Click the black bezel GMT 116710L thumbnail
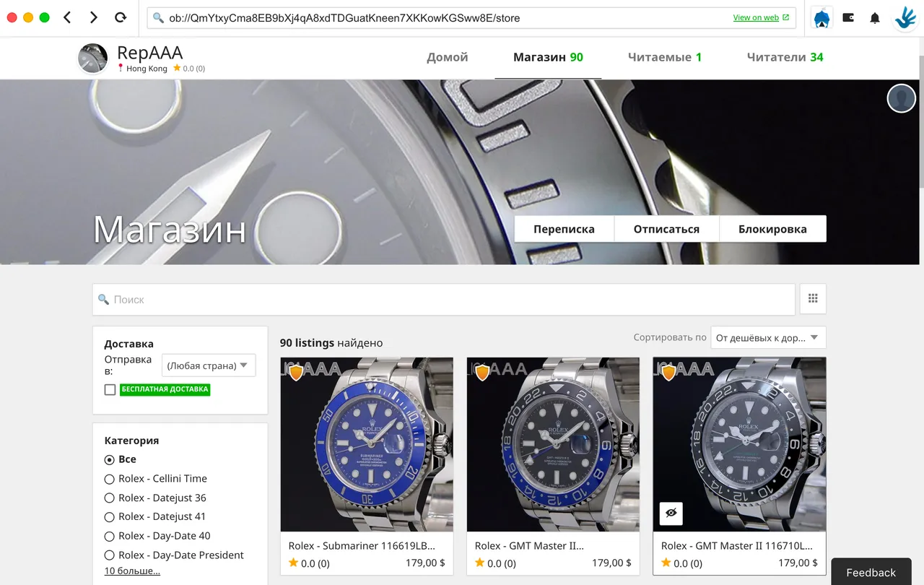This screenshot has width=924, height=585. click(739, 445)
